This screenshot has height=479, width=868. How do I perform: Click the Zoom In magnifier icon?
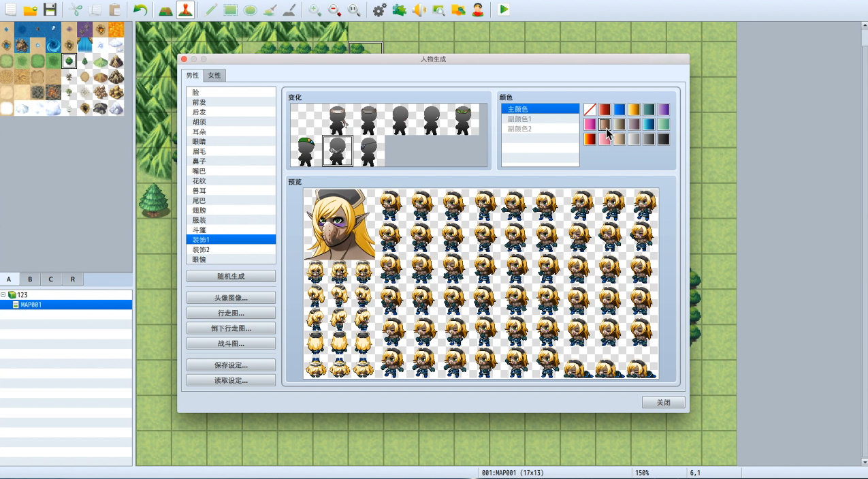(315, 10)
